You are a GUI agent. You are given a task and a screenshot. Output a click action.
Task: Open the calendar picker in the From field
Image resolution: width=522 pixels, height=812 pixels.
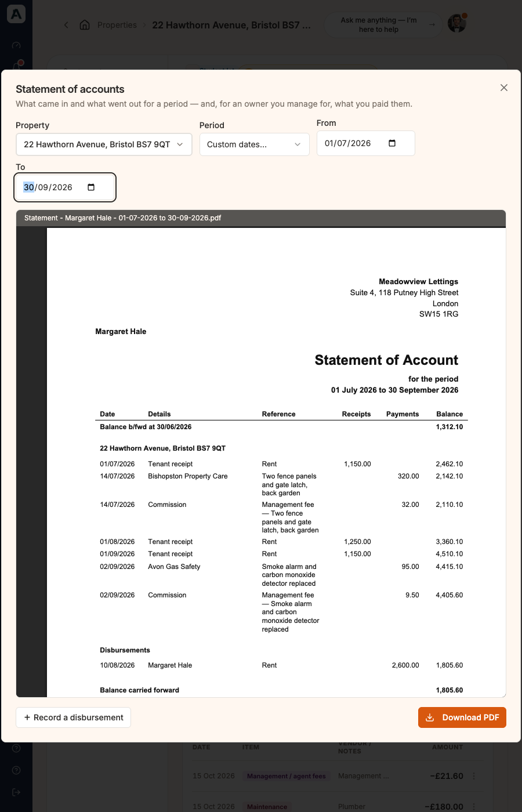[x=392, y=143]
